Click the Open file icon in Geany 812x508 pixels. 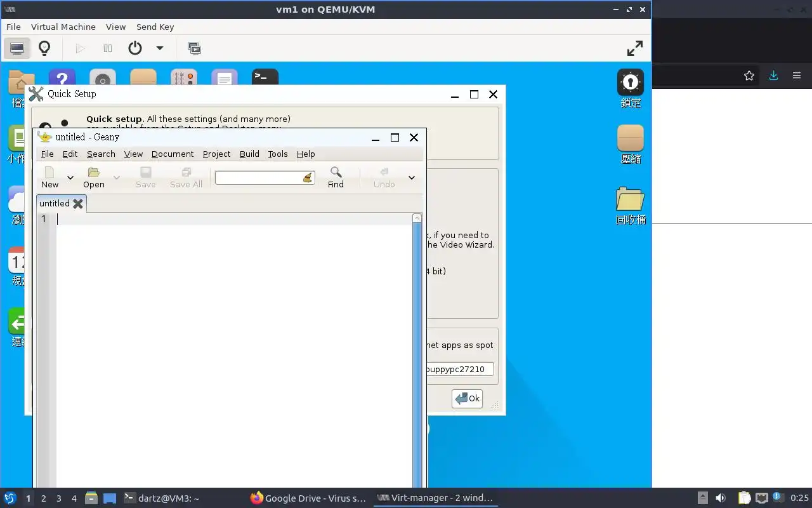(x=94, y=177)
